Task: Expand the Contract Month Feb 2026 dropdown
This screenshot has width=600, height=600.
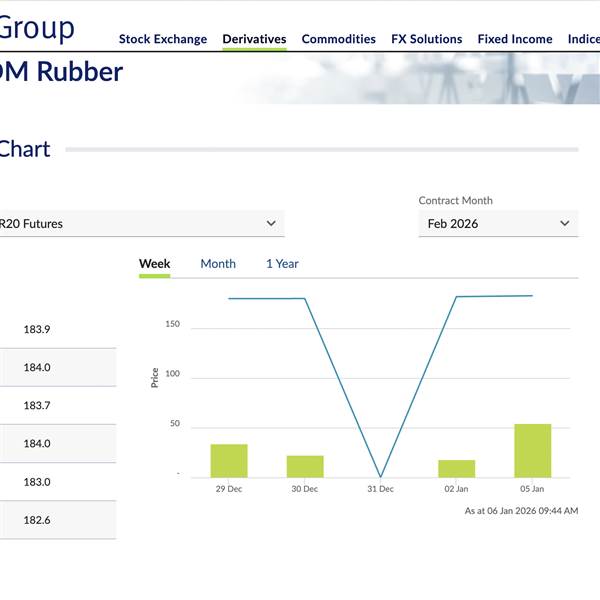Action: pyautogui.click(x=498, y=223)
